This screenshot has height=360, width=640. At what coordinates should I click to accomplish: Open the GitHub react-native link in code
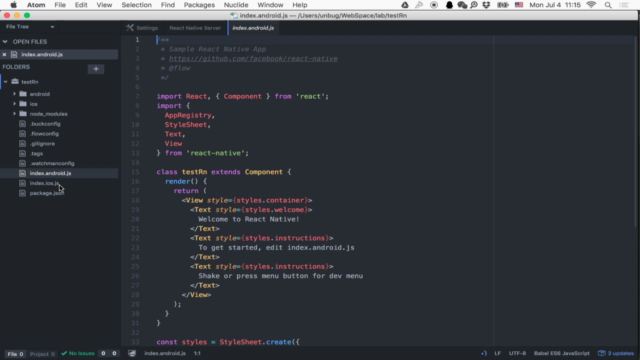(x=253, y=58)
